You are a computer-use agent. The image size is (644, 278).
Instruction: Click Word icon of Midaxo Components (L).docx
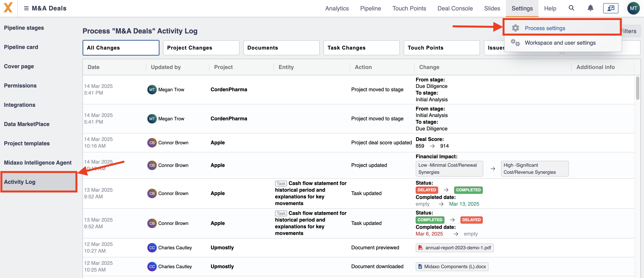(x=420, y=267)
